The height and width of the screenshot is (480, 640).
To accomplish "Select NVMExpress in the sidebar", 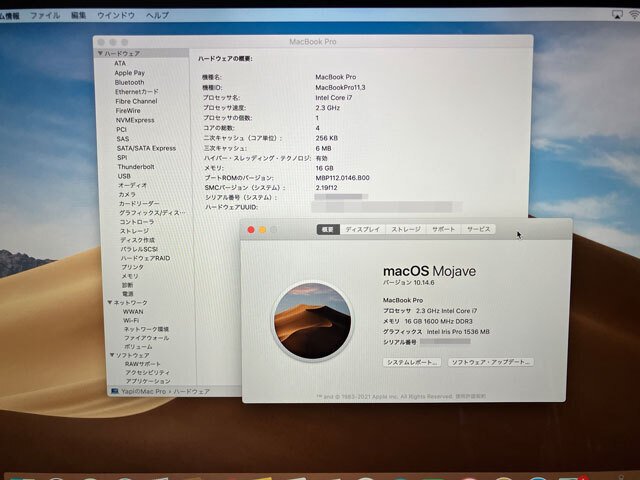I will click(135, 120).
